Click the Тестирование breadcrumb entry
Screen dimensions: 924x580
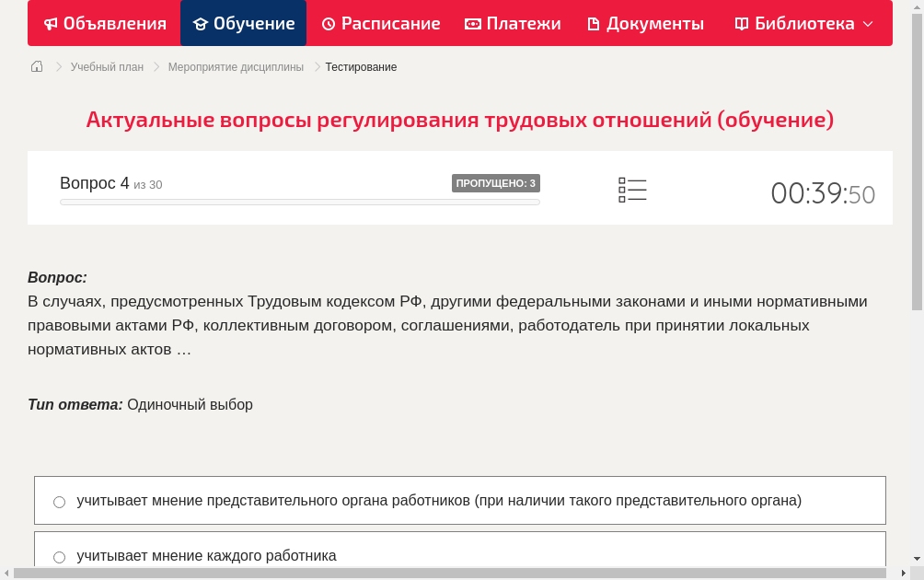pyautogui.click(x=360, y=66)
